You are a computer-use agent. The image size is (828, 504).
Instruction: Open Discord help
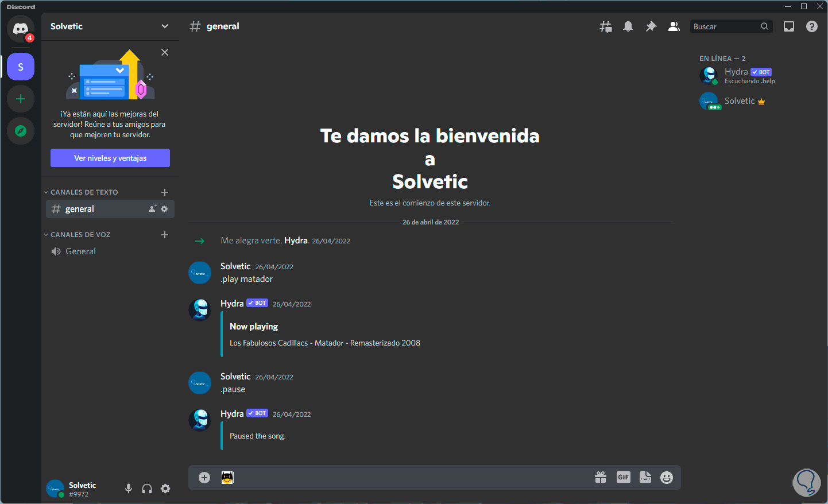tap(812, 26)
